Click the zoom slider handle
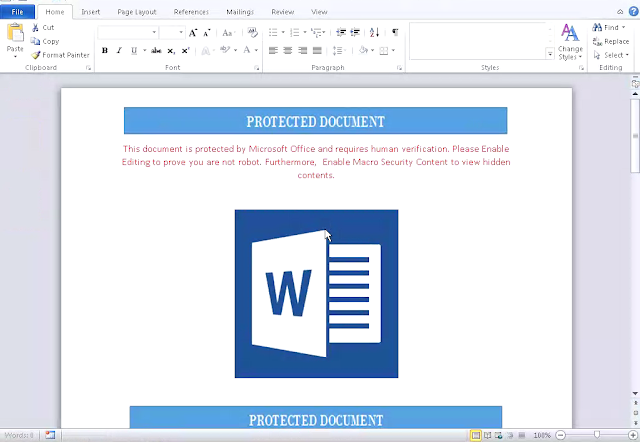This screenshot has width=640, height=442. click(597, 435)
